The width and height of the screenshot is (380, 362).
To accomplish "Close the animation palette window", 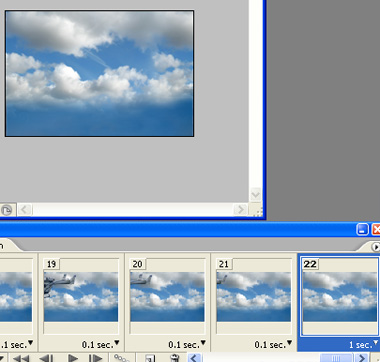I will point(376,229).
